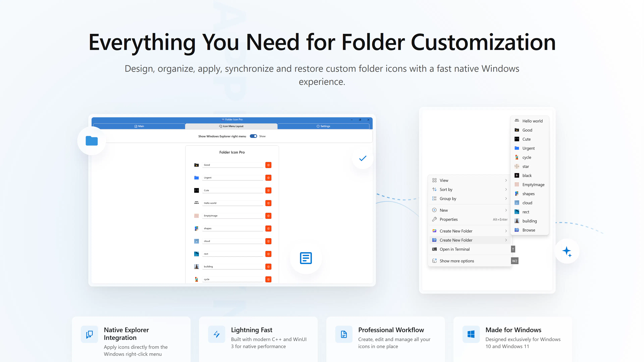This screenshot has height=362, width=644.
Task: Click the T badge beside Open in Terminal
Action: 513,249
